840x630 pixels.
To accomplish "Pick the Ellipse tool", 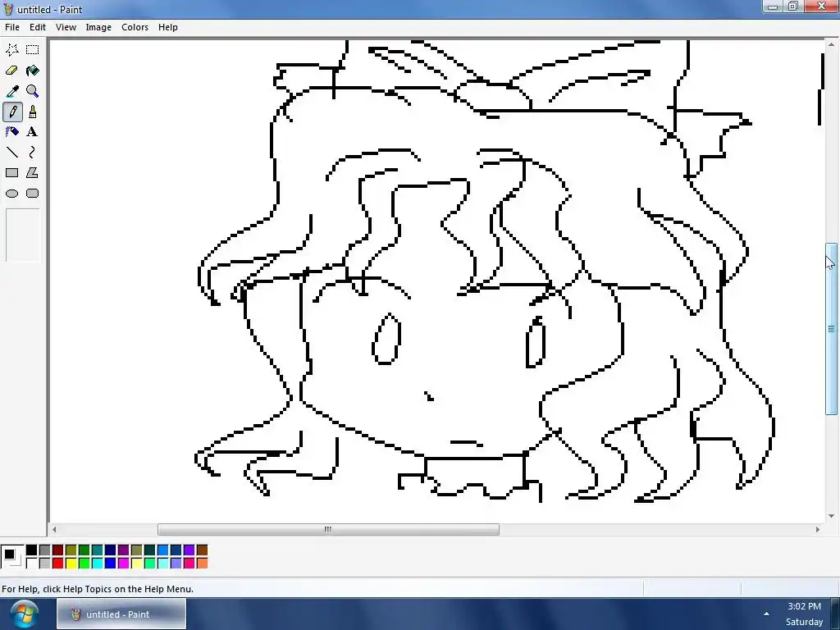I will pyautogui.click(x=11, y=194).
